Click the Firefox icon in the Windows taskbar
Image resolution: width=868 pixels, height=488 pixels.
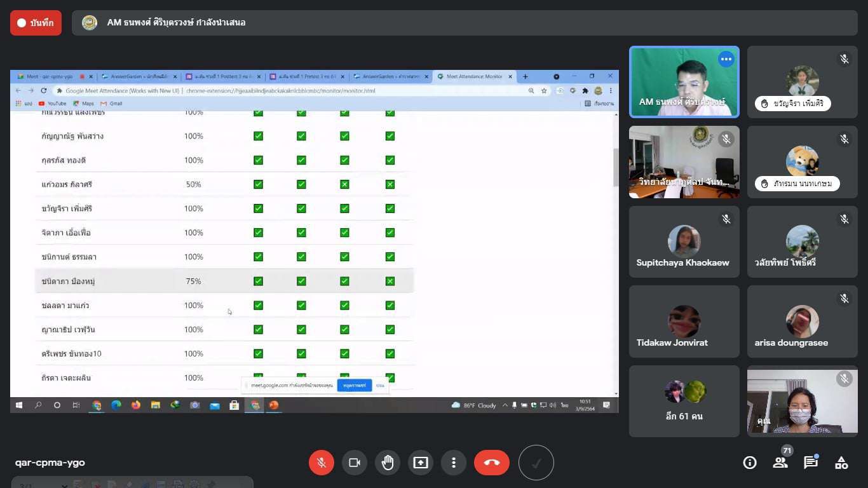coord(136,405)
